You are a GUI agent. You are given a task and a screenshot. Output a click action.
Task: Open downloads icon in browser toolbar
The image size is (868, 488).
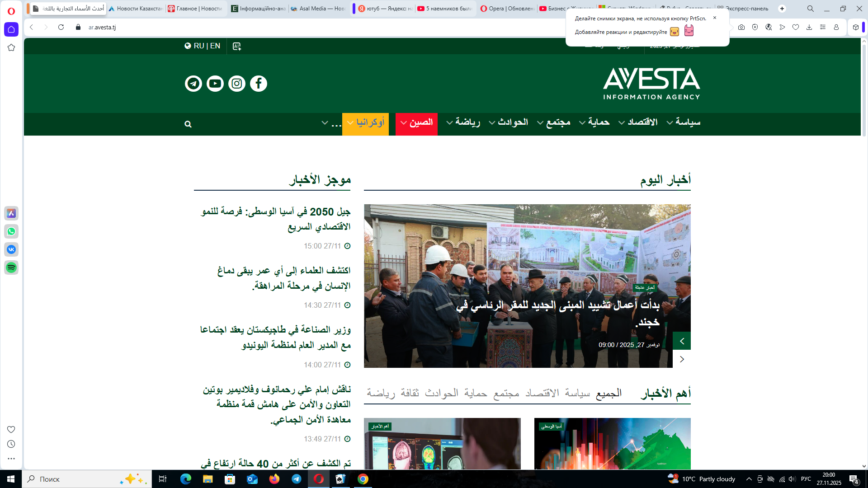point(809,27)
